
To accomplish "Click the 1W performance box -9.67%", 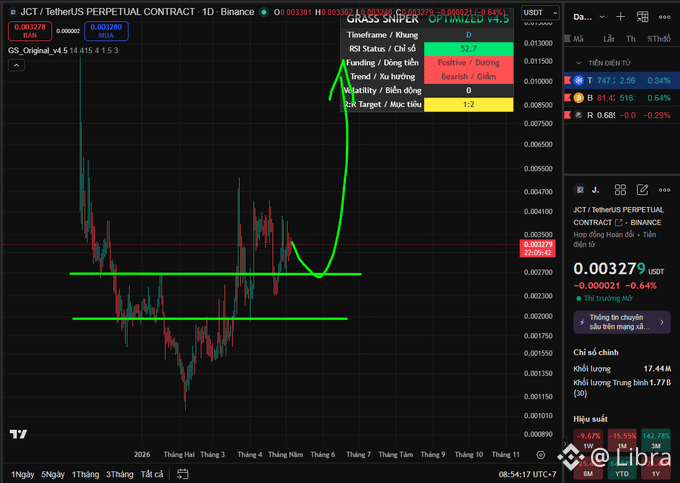I will click(588, 440).
